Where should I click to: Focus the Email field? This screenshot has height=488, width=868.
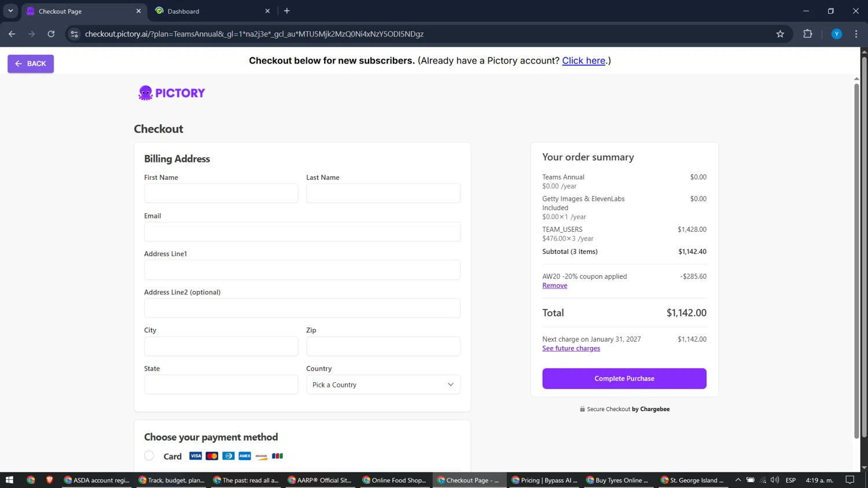302,231
